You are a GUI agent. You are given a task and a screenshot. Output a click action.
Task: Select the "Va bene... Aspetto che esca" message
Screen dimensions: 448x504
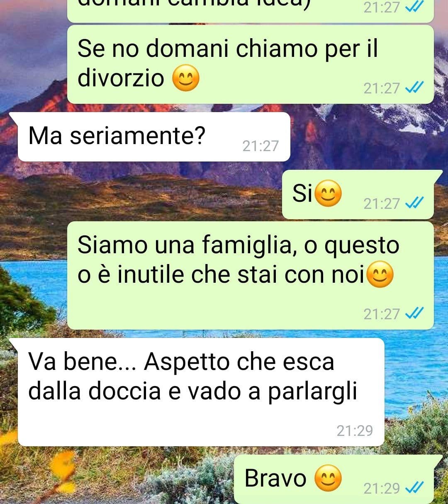pos(201,392)
